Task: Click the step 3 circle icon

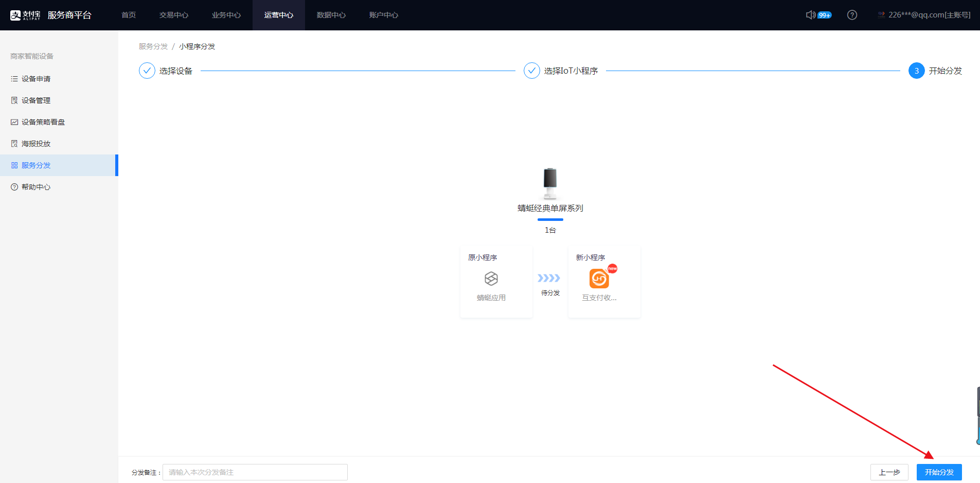Action: pos(917,71)
